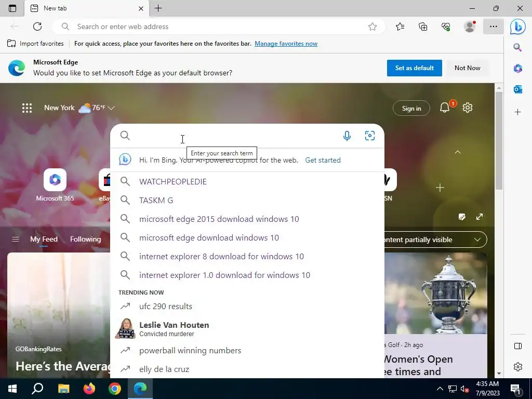Start visual search camera icon
Screen dimensions: 532x399
(370, 136)
